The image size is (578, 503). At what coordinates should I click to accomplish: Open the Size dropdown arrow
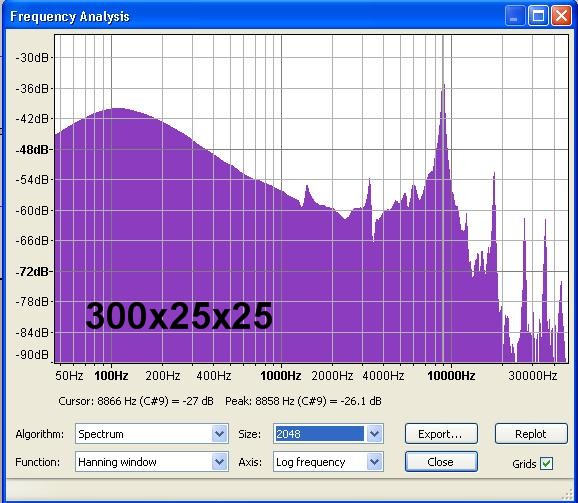(x=374, y=434)
